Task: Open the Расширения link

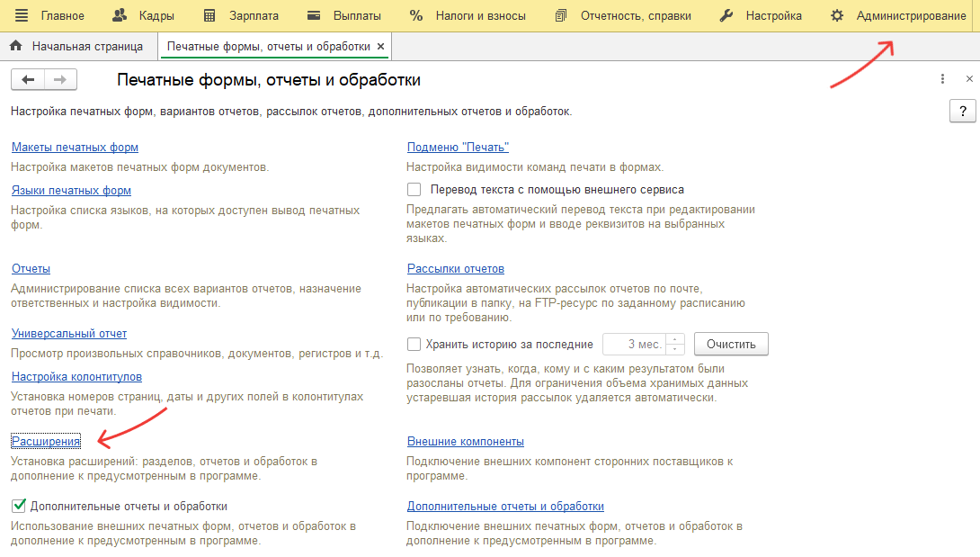Action: pos(46,441)
